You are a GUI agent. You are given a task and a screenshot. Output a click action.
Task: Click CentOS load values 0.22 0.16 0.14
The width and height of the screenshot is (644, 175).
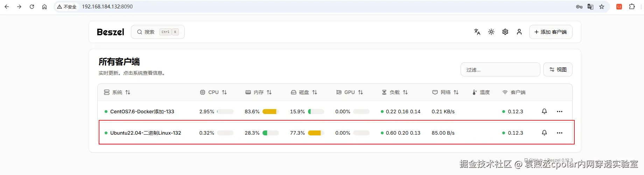pos(403,112)
